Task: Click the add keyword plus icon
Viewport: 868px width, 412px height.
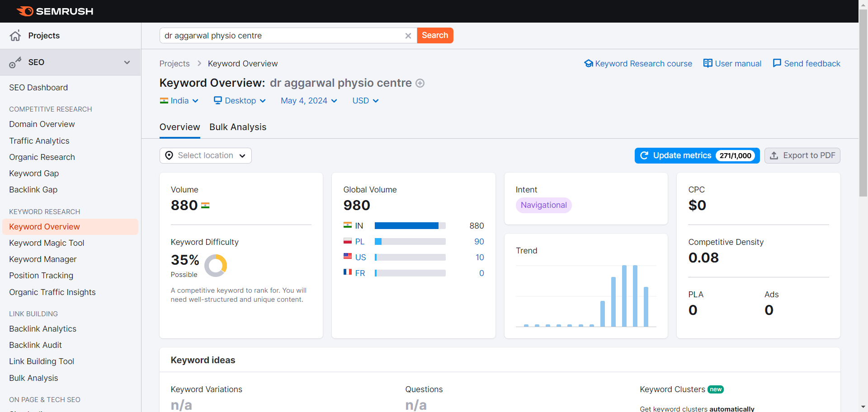Action: click(x=420, y=83)
